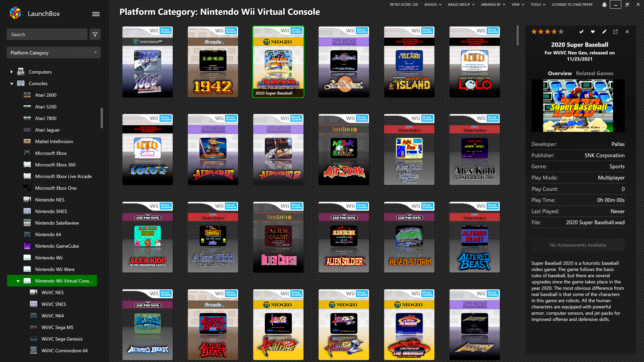Click in the Search input field
This screenshot has height=362, width=644.
pyautogui.click(x=47, y=35)
